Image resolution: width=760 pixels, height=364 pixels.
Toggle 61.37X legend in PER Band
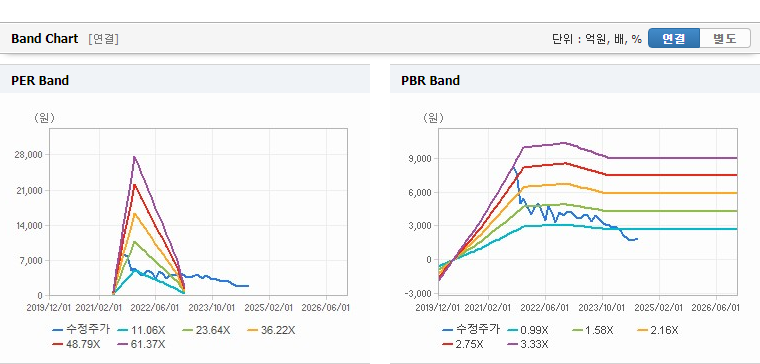142,344
